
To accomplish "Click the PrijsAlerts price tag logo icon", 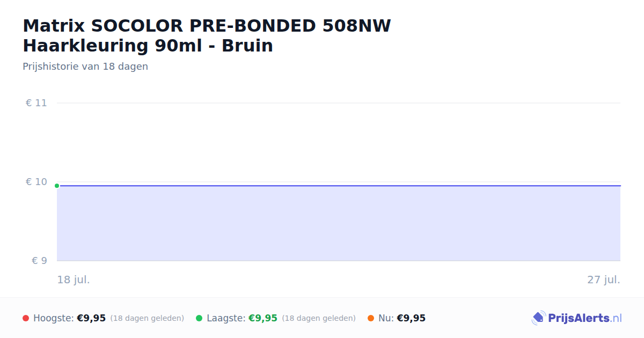I will (x=538, y=318).
